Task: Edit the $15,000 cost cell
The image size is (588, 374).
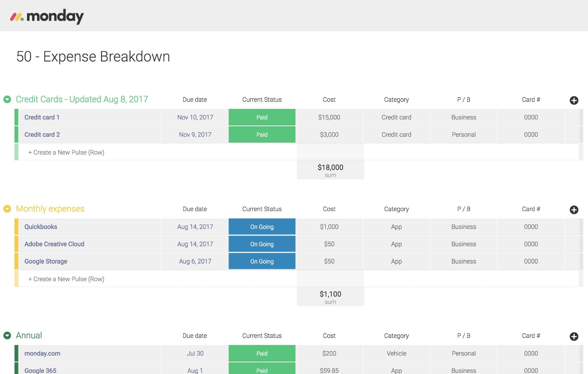Action: (329, 117)
